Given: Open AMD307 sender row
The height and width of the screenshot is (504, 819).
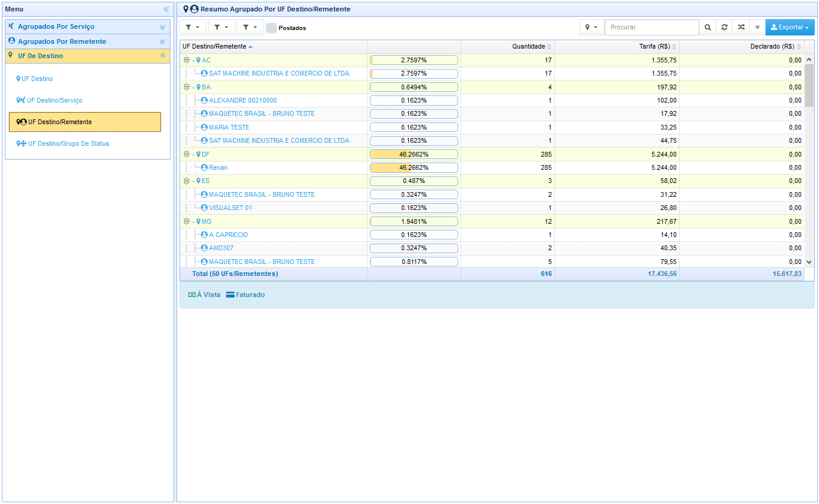Looking at the screenshot, I should pos(221,248).
